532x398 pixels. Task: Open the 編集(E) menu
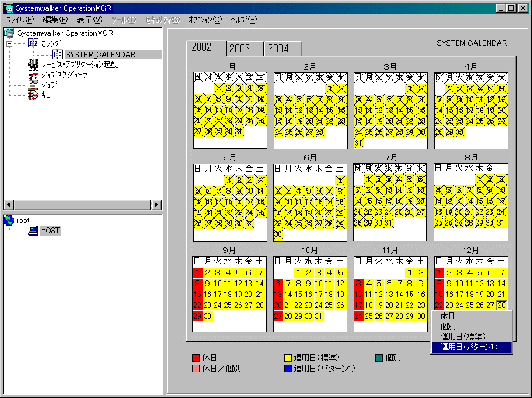click(x=56, y=20)
